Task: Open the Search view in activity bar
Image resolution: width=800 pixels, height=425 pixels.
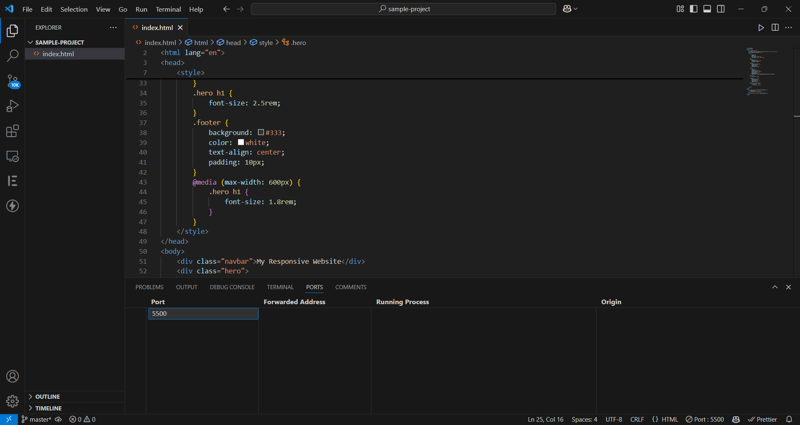Action: 12,56
